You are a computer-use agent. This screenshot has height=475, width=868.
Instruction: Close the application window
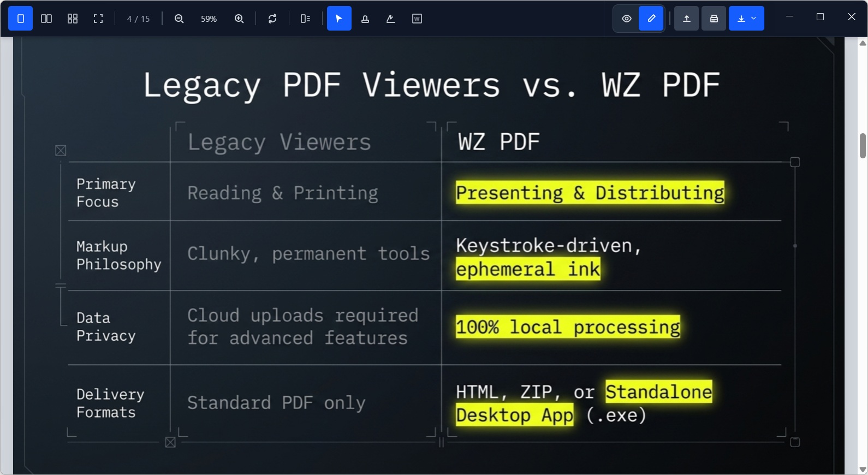point(852,17)
